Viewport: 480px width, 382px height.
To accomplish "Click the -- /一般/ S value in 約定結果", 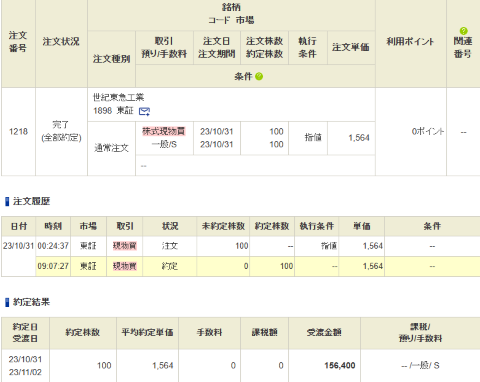I will [x=420, y=366].
